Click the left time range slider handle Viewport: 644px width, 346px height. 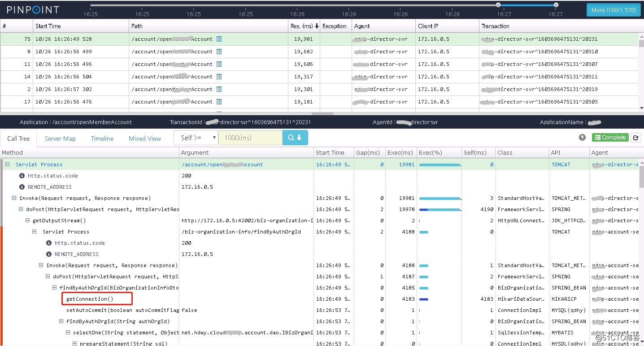coord(498,5)
